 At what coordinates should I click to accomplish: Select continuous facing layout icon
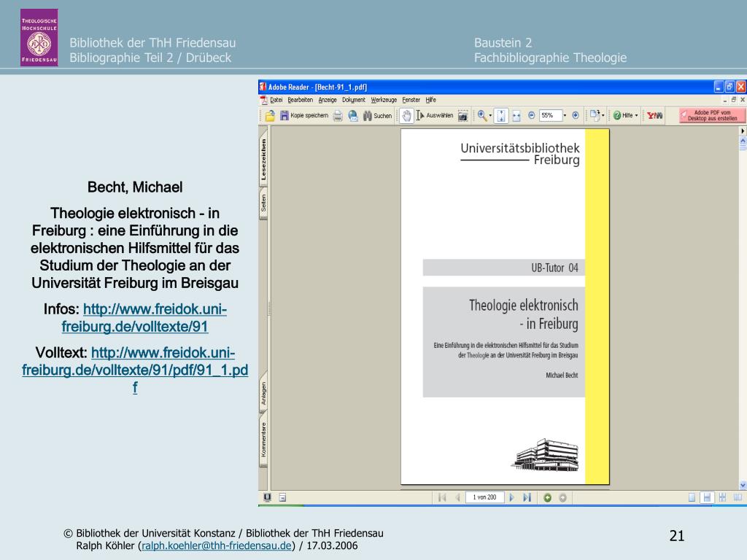pos(723,497)
